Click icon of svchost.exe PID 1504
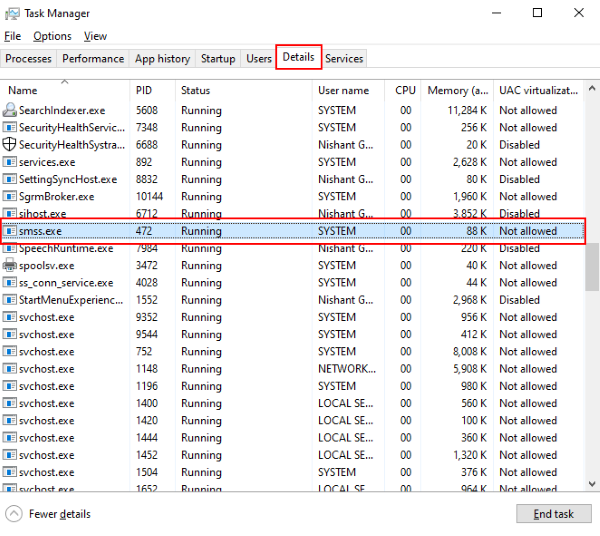The image size is (600, 536). [x=10, y=472]
